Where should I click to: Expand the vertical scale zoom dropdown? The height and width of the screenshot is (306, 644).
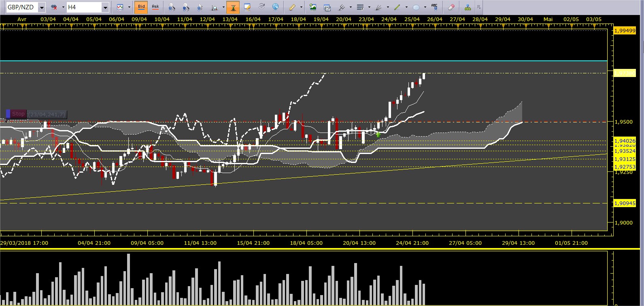[x=223, y=7]
